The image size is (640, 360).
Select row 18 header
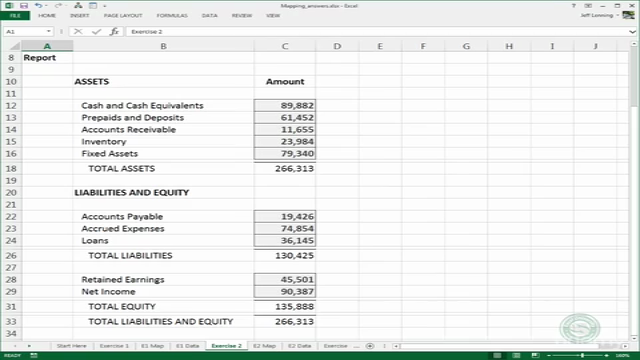coord(11,168)
